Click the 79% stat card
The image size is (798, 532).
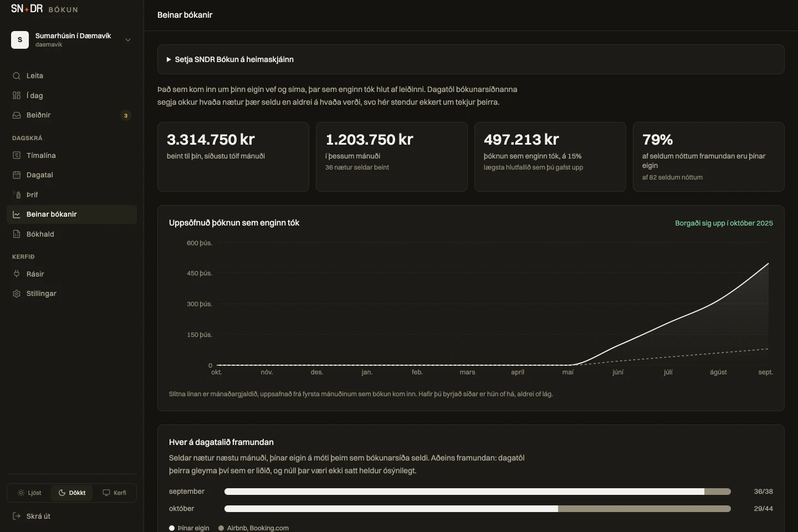709,157
